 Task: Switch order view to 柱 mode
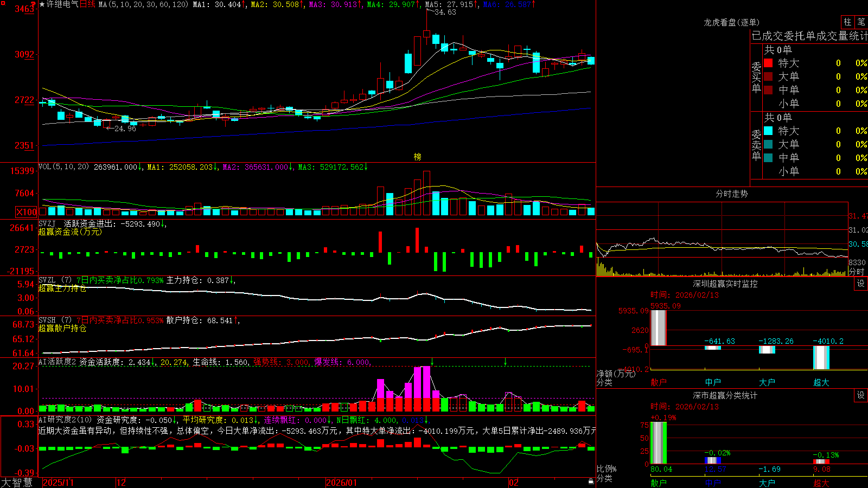pos(847,22)
